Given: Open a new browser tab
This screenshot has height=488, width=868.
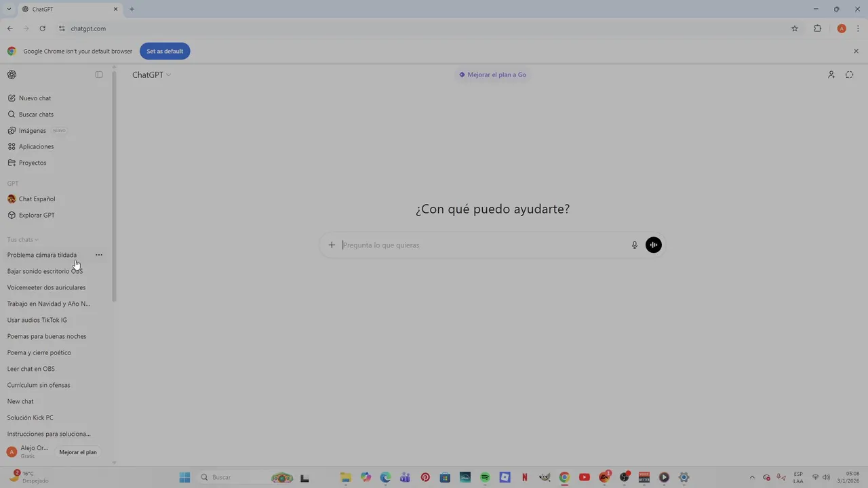Looking at the screenshot, I should (132, 9).
